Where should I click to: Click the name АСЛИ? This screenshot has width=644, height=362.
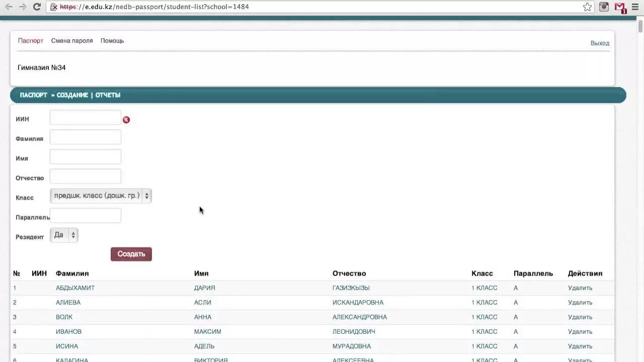(203, 303)
